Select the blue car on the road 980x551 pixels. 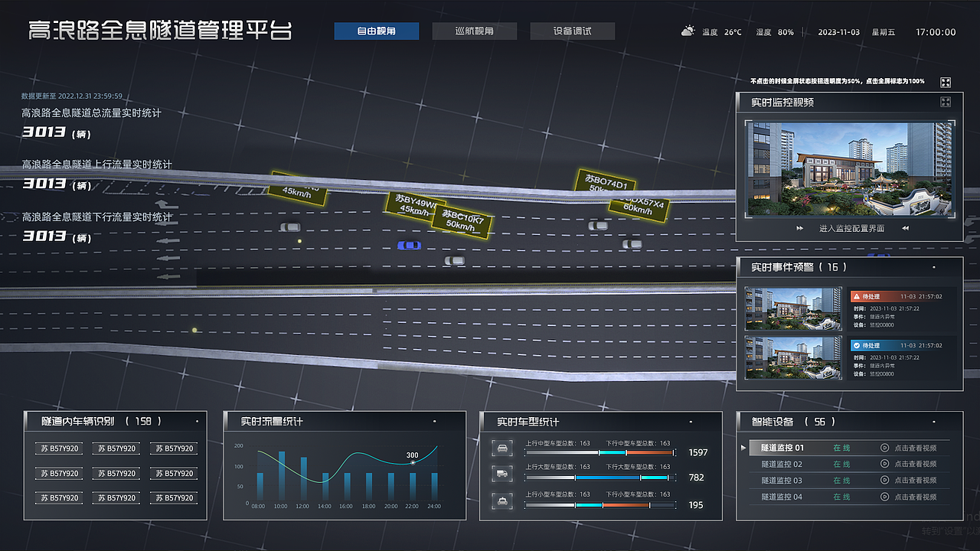[409, 245]
